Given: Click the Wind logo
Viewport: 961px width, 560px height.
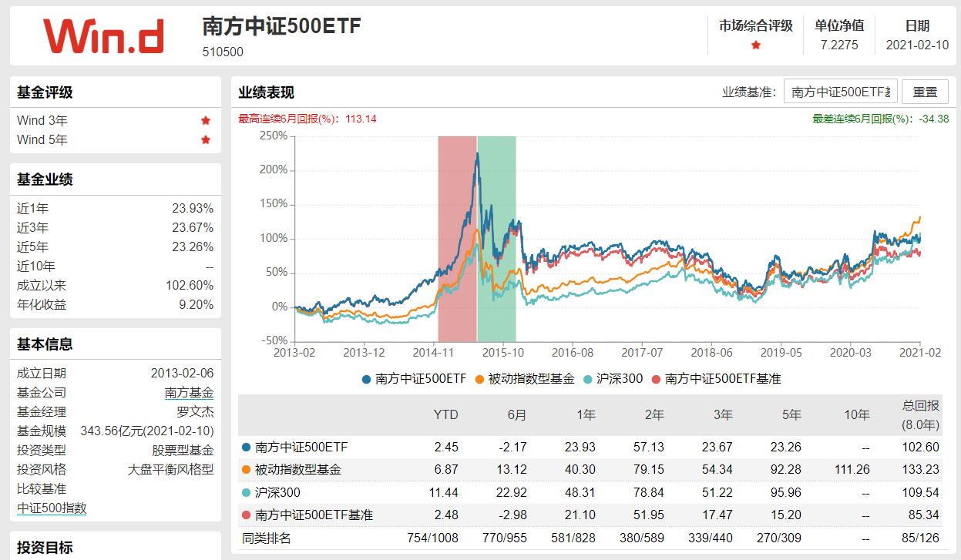Looking at the screenshot, I should pyautogui.click(x=104, y=36).
